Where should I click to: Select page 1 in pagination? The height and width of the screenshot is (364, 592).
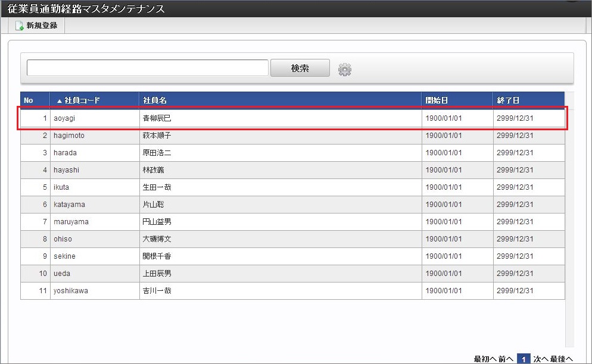(x=524, y=359)
